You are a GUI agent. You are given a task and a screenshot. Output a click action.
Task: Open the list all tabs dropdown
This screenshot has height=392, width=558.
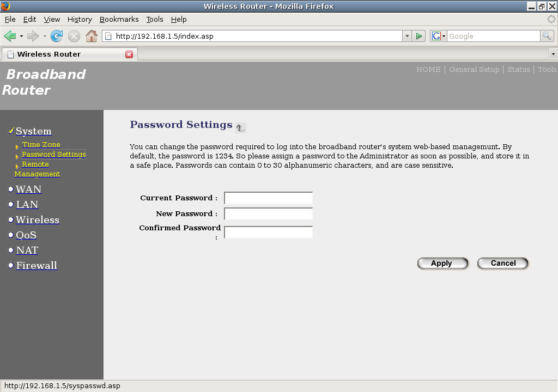click(553, 54)
